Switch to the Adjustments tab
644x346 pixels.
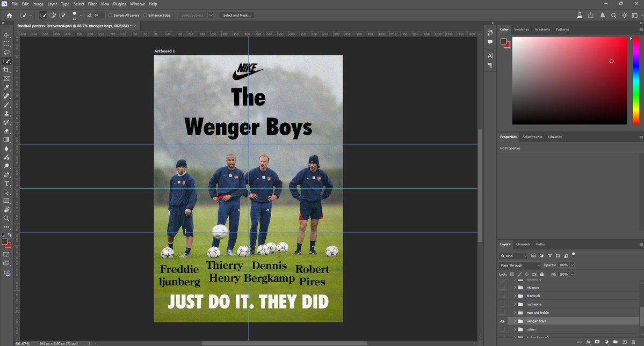pyautogui.click(x=532, y=137)
